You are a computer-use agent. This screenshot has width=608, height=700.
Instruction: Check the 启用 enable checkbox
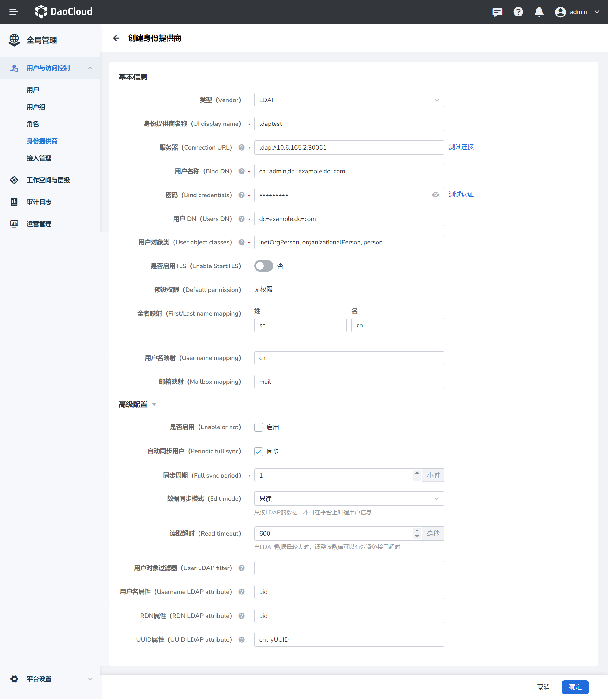(258, 427)
